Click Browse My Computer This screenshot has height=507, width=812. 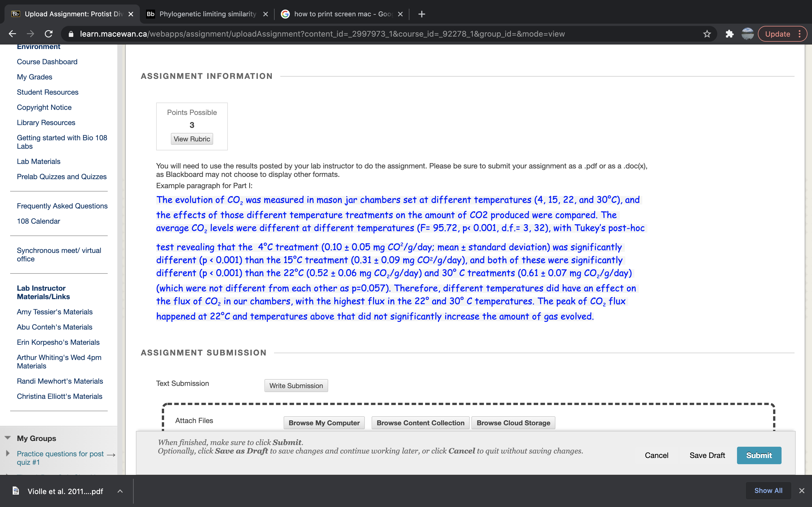pyautogui.click(x=324, y=423)
